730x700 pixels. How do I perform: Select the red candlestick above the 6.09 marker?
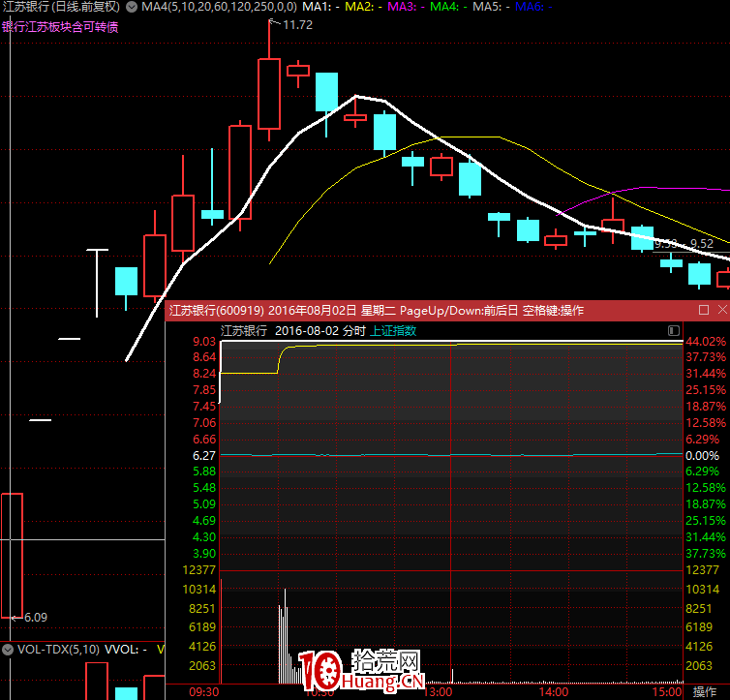pyautogui.click(x=13, y=555)
